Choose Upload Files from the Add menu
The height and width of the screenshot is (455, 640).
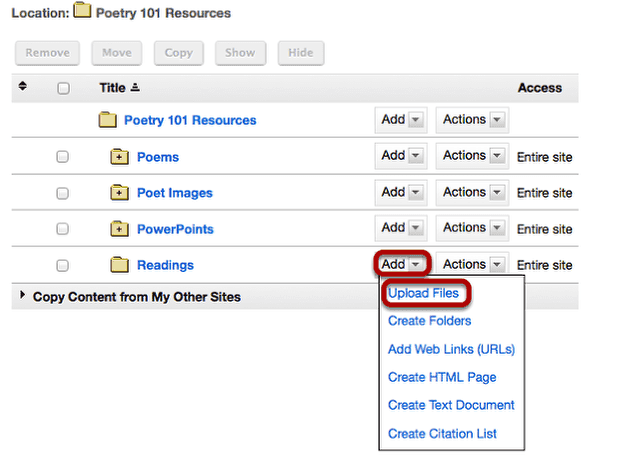pos(423,293)
